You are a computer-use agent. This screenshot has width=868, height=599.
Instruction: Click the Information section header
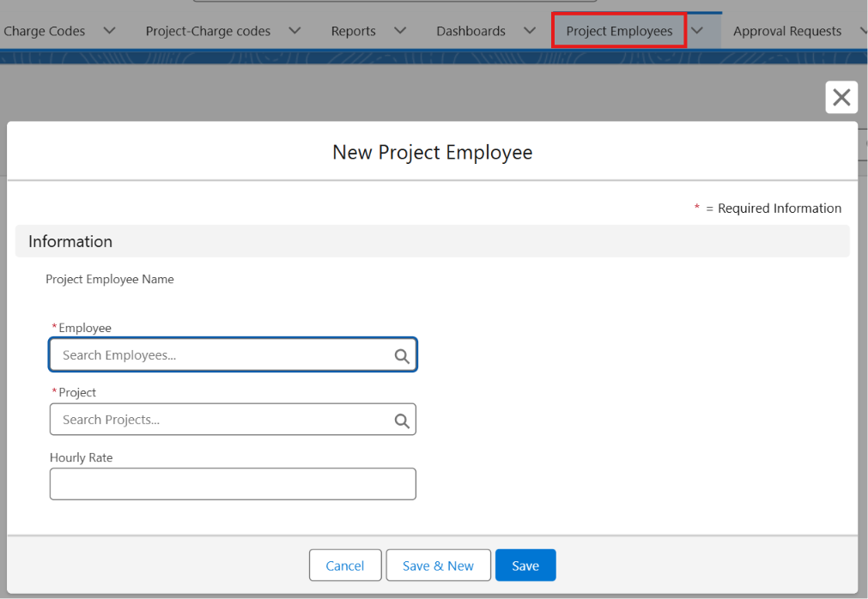(432, 241)
